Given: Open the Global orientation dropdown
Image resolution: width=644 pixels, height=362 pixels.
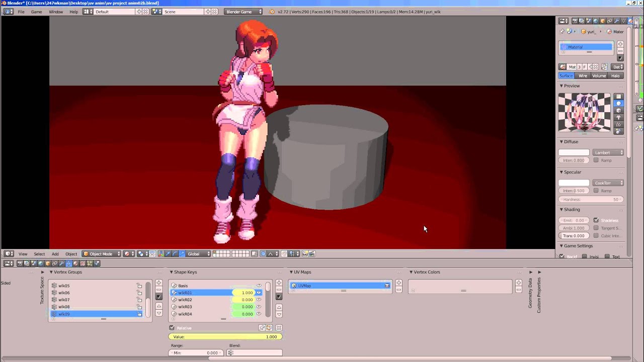Looking at the screenshot, I should pos(198,254).
